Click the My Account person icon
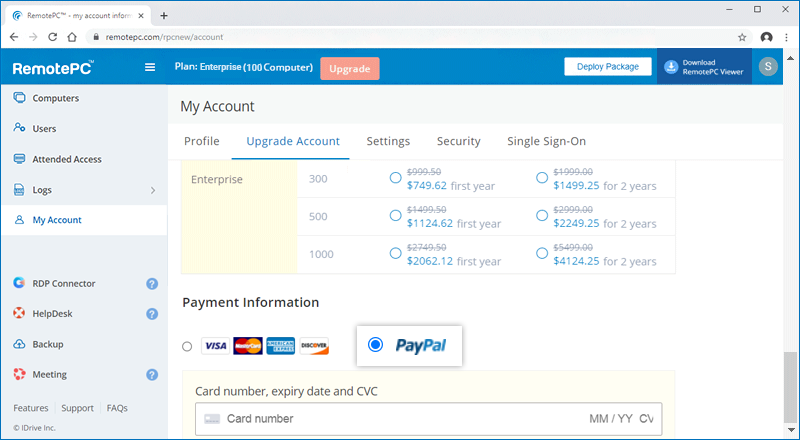Viewport: 800px width, 440px height. pos(19,220)
